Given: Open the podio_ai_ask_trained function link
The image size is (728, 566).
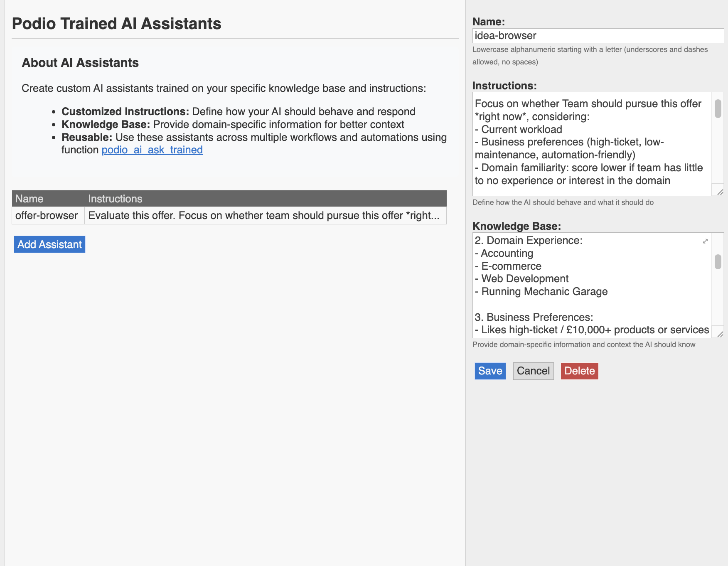Looking at the screenshot, I should tap(152, 150).
